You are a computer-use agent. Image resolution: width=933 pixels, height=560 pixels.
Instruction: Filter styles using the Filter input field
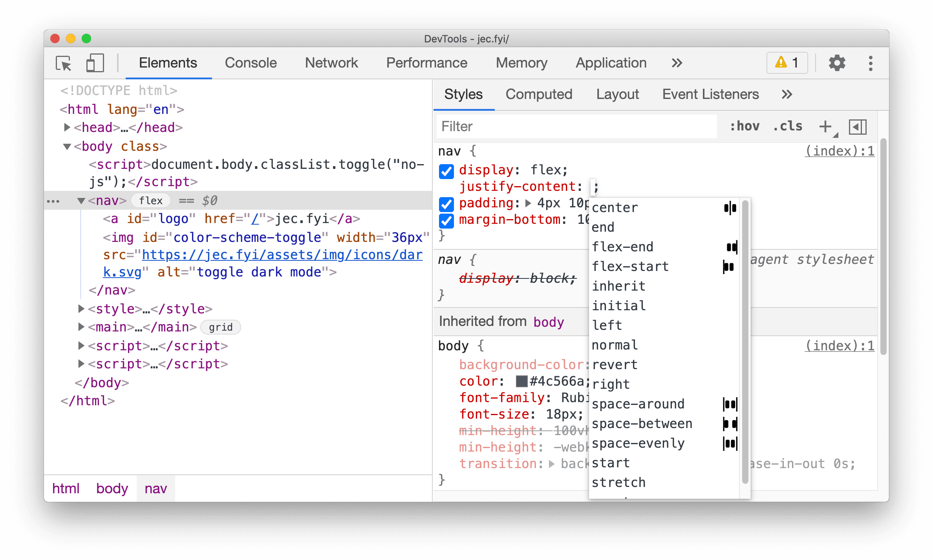[x=578, y=127]
